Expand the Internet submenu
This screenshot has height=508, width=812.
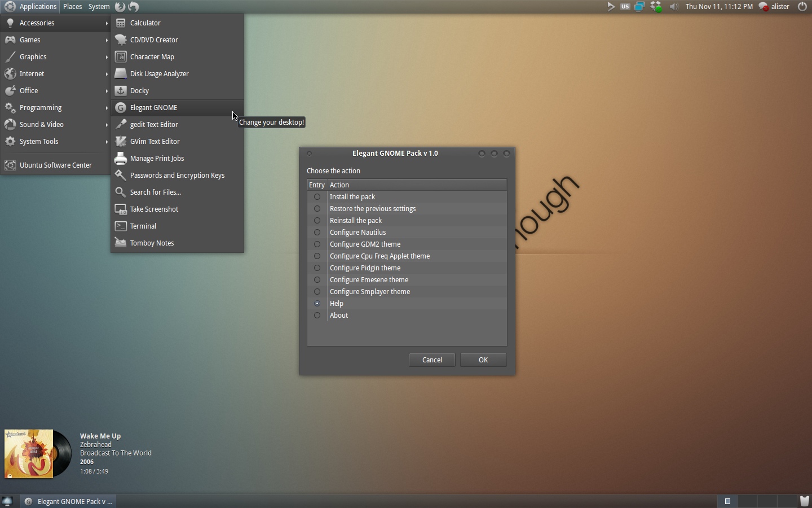(x=55, y=74)
